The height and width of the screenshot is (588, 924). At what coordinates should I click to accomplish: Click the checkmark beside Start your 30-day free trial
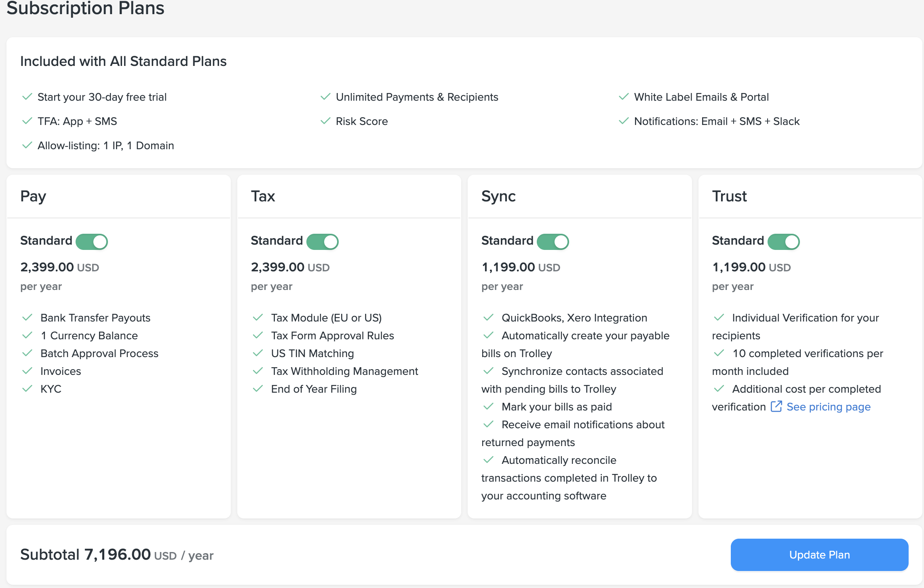[27, 97]
